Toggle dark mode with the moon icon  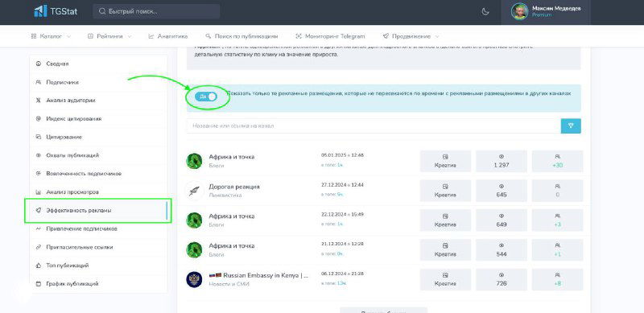coord(485,11)
